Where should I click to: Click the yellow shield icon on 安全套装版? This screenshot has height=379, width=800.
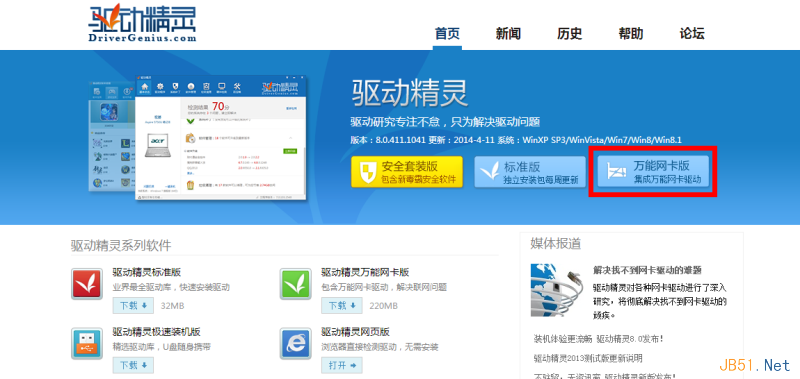[367, 172]
